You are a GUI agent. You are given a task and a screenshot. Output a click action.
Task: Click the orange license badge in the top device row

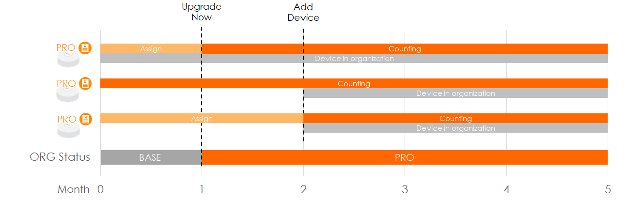(x=85, y=48)
